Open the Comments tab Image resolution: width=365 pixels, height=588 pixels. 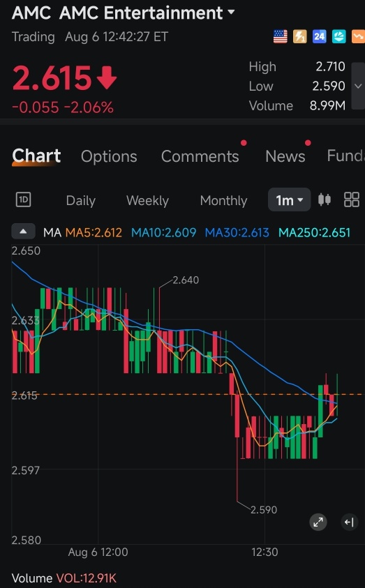click(x=200, y=156)
